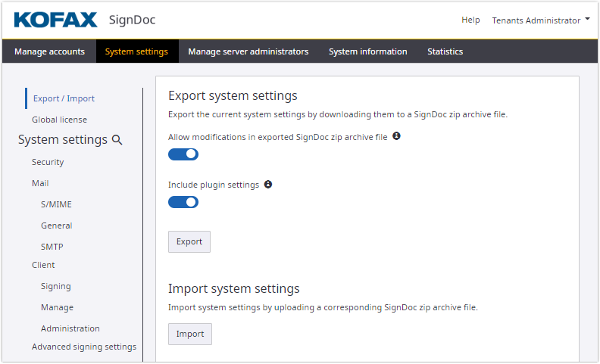
Task: Open the Manage server administrators tab
Action: (x=248, y=51)
